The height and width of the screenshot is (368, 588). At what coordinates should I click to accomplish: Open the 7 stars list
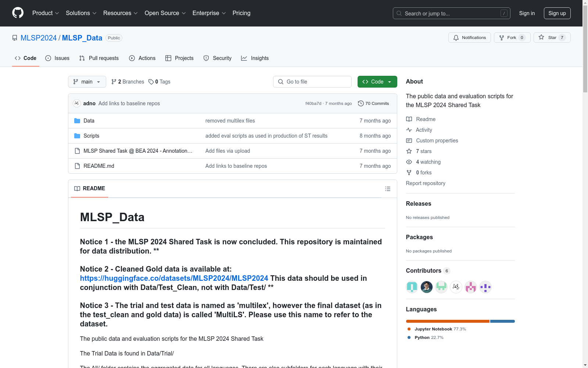click(424, 151)
